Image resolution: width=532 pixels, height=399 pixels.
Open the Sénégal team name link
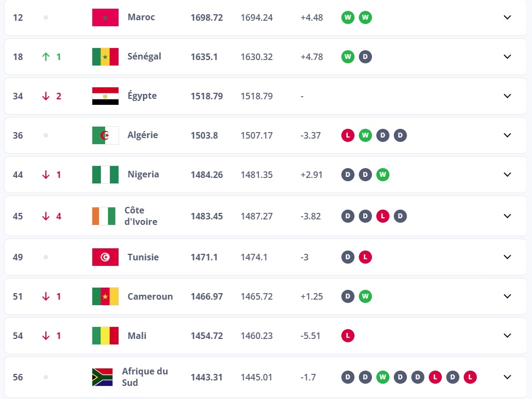pos(144,57)
